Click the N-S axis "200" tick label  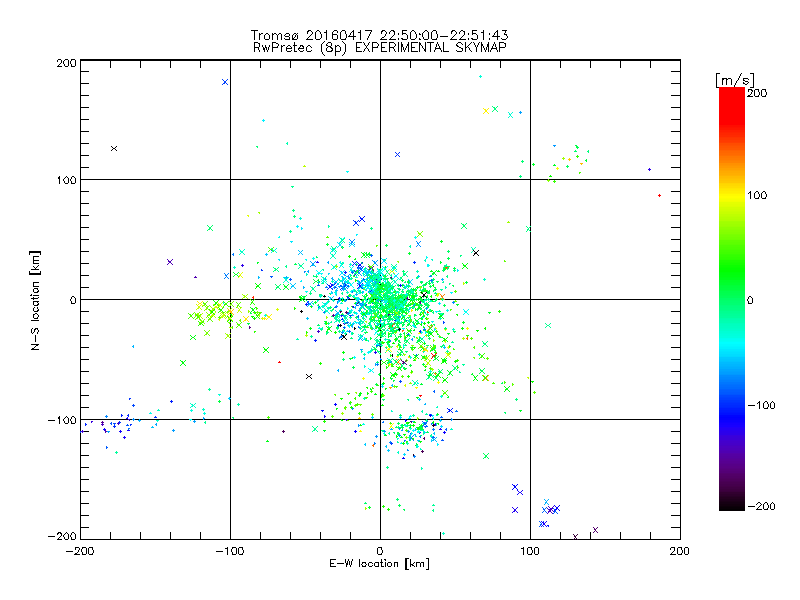(x=66, y=63)
